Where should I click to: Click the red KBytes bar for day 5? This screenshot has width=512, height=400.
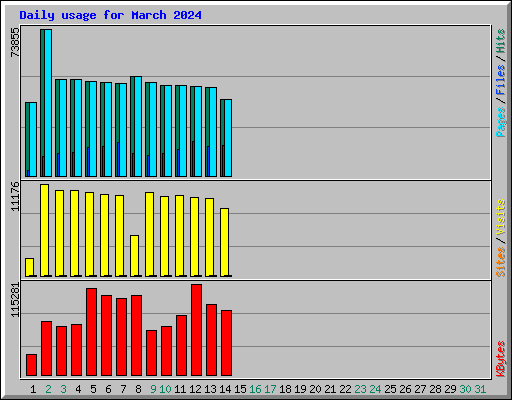[91, 332]
